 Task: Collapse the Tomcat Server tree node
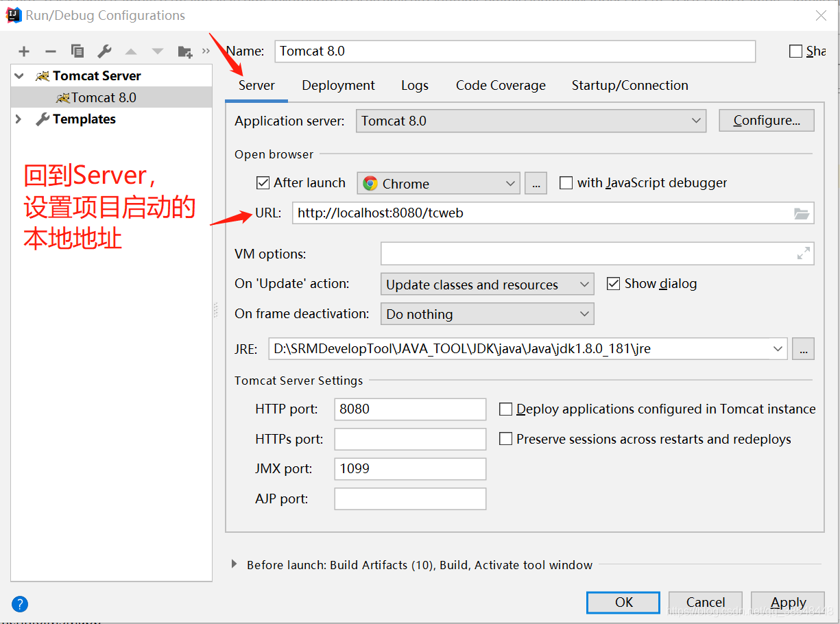click(x=19, y=76)
